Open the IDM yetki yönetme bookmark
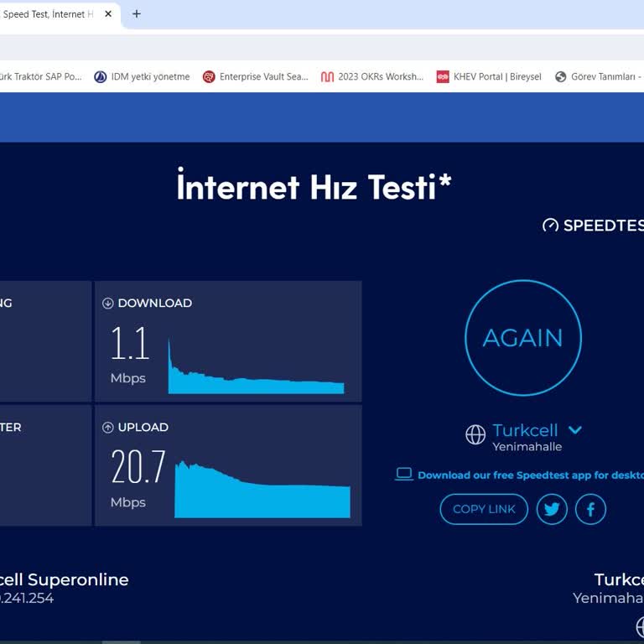The image size is (644, 644). [x=142, y=77]
